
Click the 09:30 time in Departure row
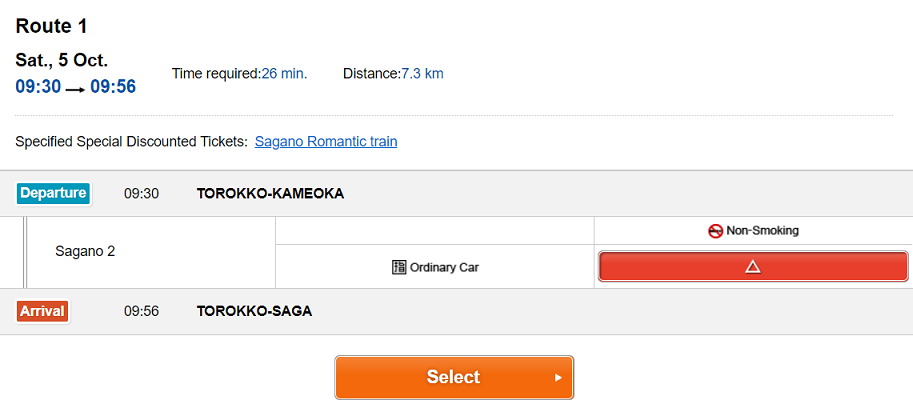(x=141, y=193)
